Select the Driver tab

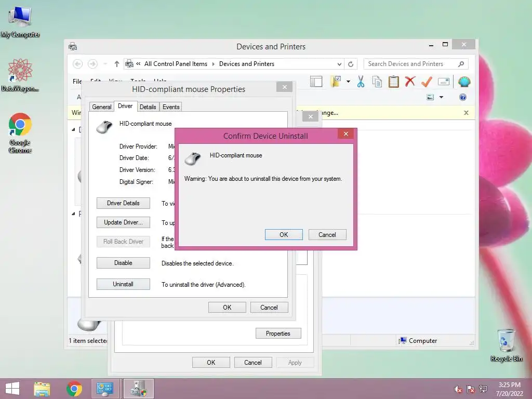point(125,106)
